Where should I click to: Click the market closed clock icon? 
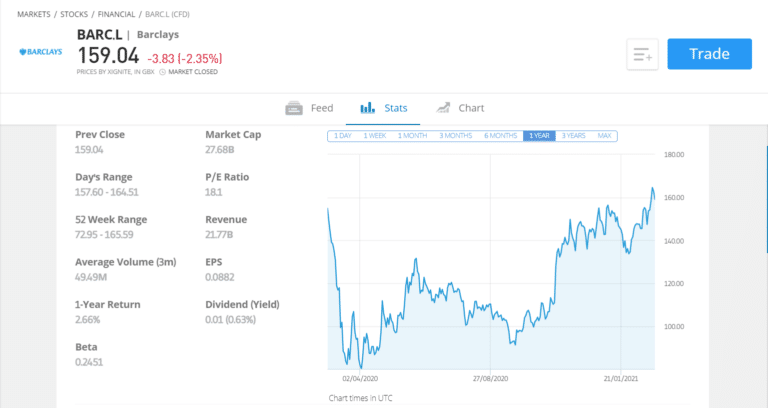(163, 72)
